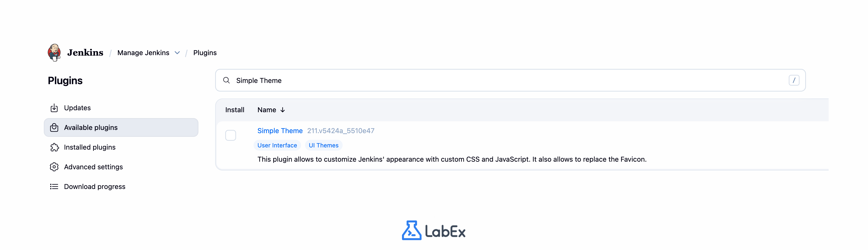The image size is (868, 250).
Task: Expand the Manage Jenkins breadcrumb dropdown
Action: click(177, 53)
